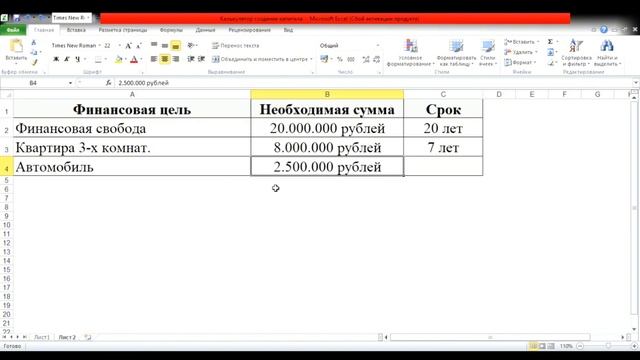Click the Excel Help question mark icon
This screenshot has height=360, width=640.
(x=604, y=30)
